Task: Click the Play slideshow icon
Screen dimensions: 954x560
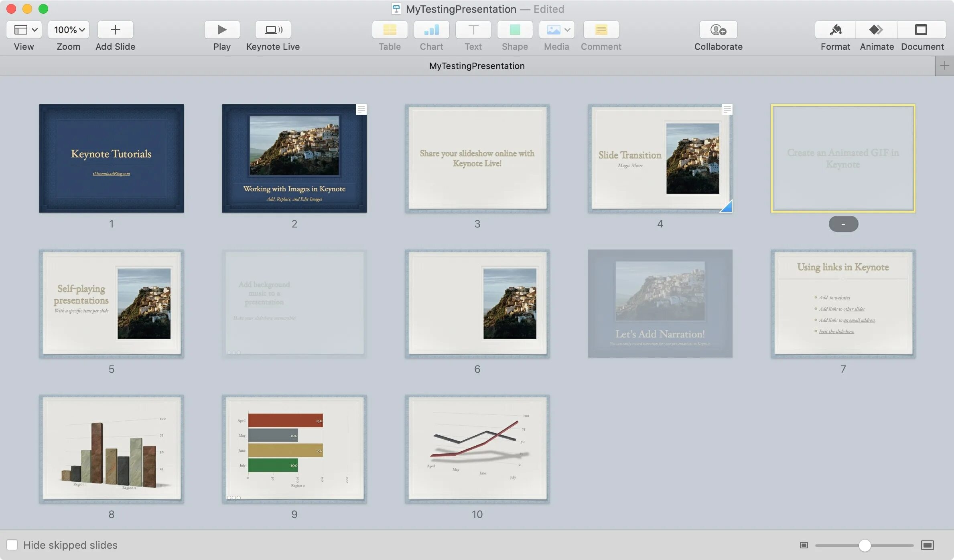Action: point(222,30)
